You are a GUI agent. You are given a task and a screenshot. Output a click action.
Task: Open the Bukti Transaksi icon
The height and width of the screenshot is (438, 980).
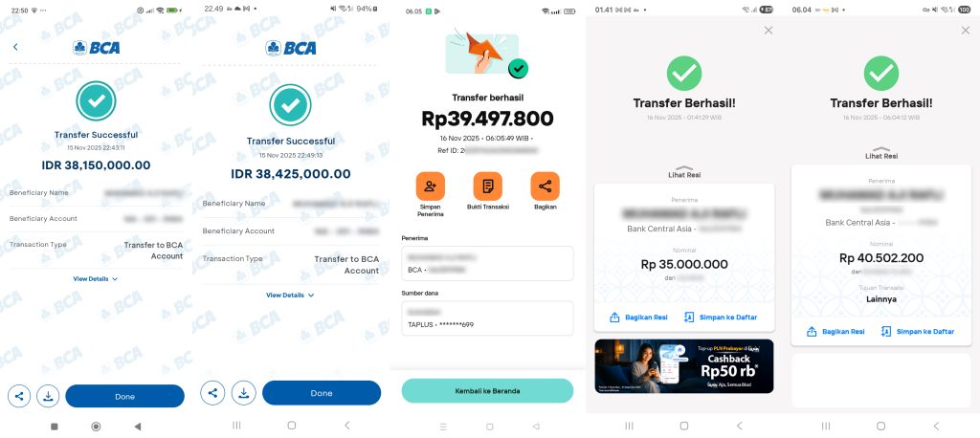coord(487,186)
